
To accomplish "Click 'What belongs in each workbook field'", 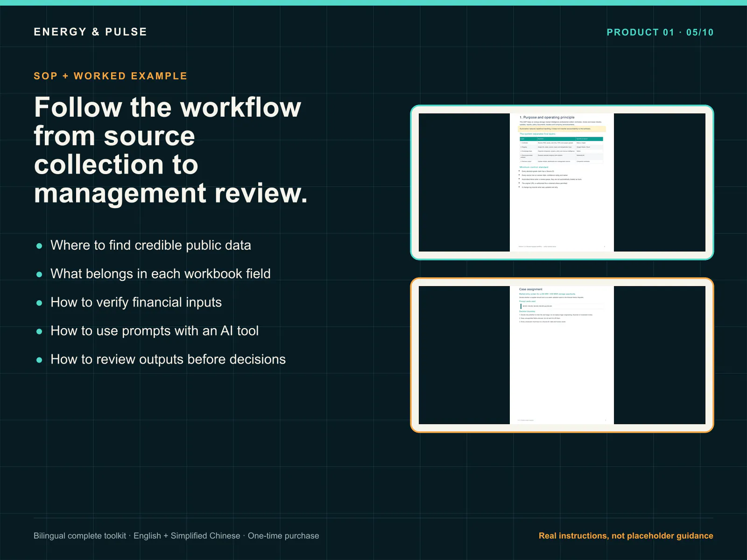I will pos(160,273).
